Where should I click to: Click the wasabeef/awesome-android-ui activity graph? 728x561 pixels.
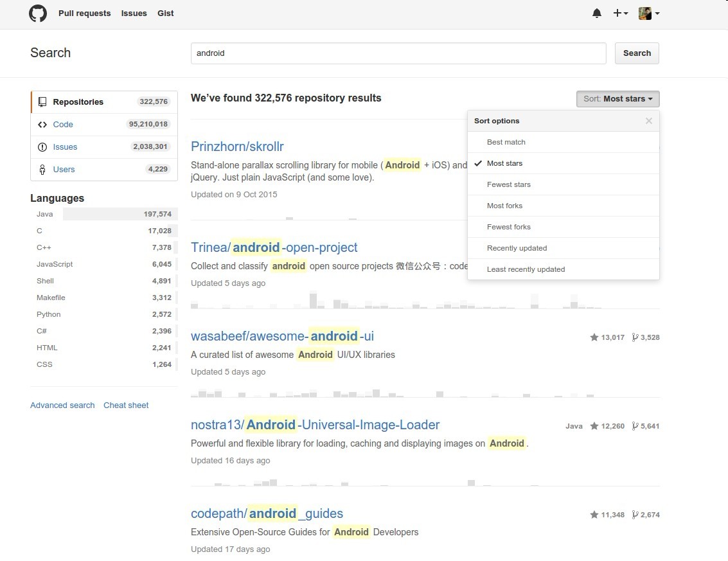click(x=425, y=393)
